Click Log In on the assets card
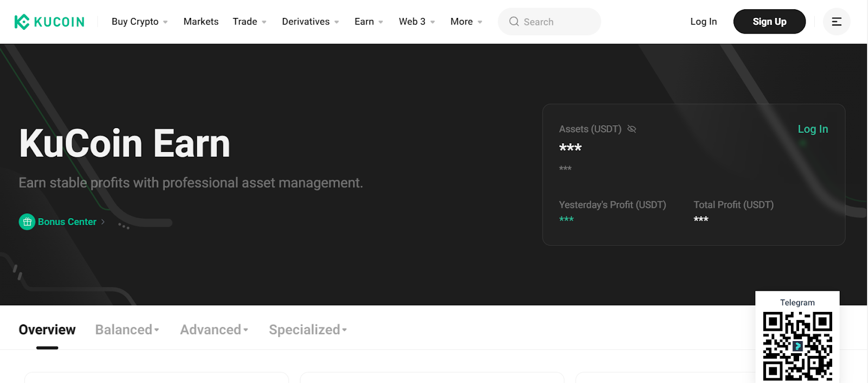The width and height of the screenshot is (868, 383). pos(813,129)
